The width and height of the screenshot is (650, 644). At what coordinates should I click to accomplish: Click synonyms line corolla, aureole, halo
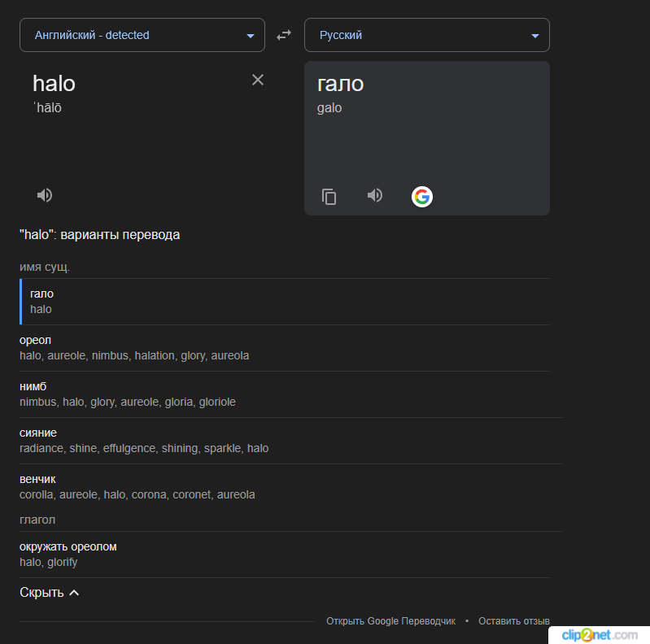137,495
